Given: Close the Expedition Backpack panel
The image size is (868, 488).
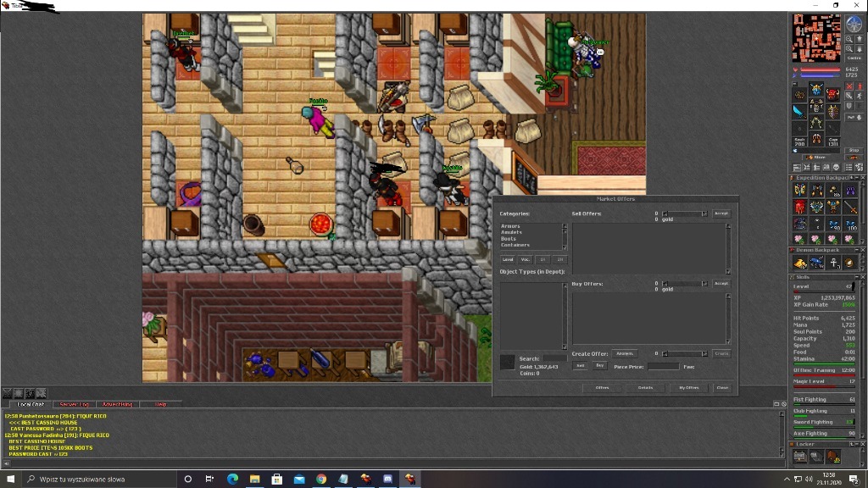Looking at the screenshot, I should [862, 178].
